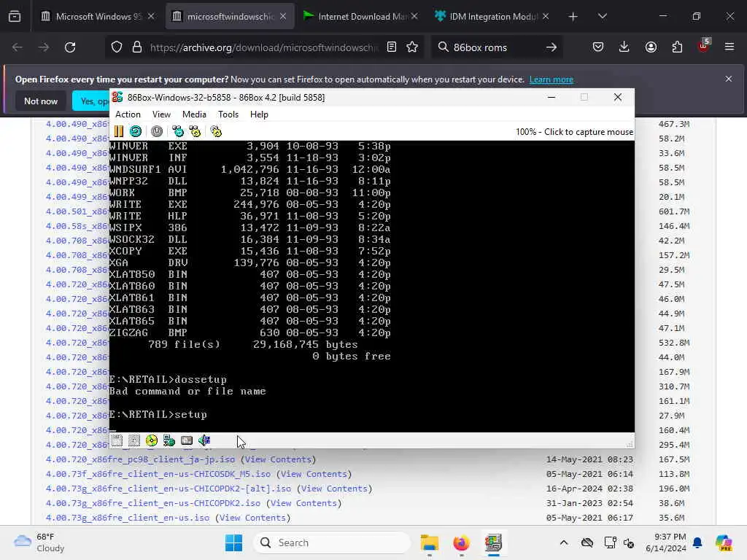Image resolution: width=747 pixels, height=560 pixels.
Task: Open a new Firefox tab
Action: click(573, 17)
